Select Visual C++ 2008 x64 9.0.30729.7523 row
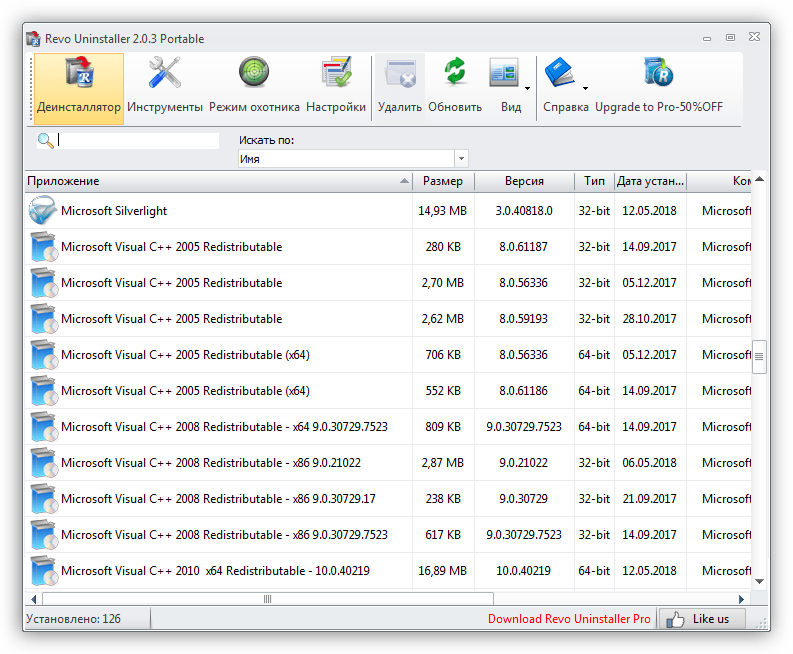 pyautogui.click(x=388, y=427)
